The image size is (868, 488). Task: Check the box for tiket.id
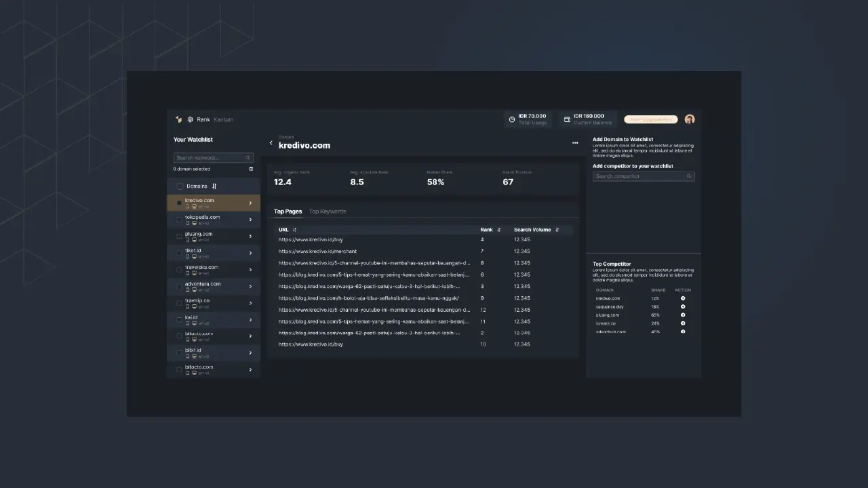coord(179,253)
